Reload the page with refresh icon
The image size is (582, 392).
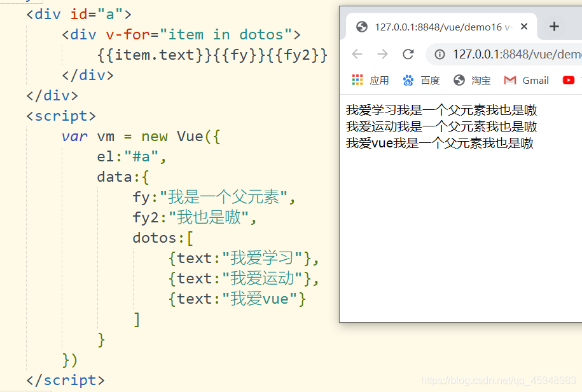tap(408, 54)
